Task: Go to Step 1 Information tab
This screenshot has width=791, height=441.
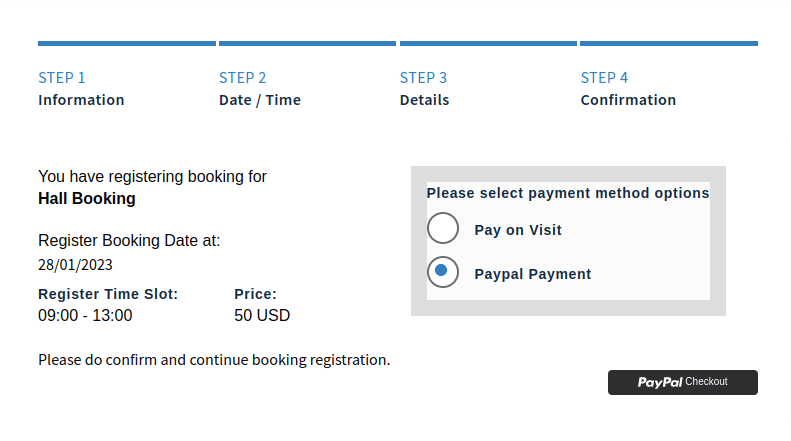Action: pyautogui.click(x=81, y=88)
